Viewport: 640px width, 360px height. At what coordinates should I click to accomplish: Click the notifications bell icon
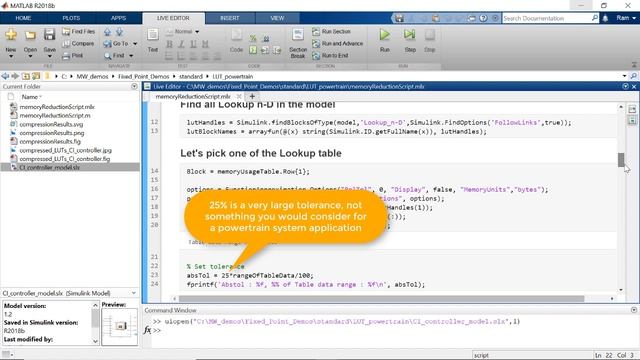tap(605, 18)
